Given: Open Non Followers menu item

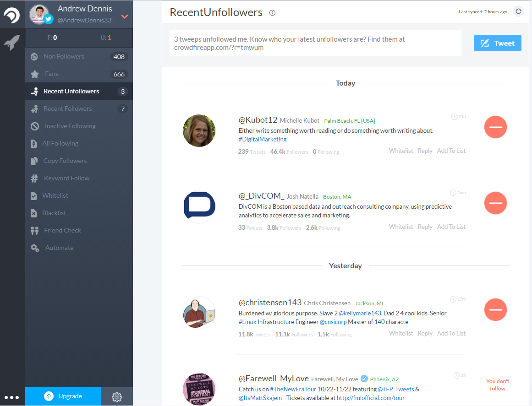Looking at the screenshot, I should tap(64, 57).
